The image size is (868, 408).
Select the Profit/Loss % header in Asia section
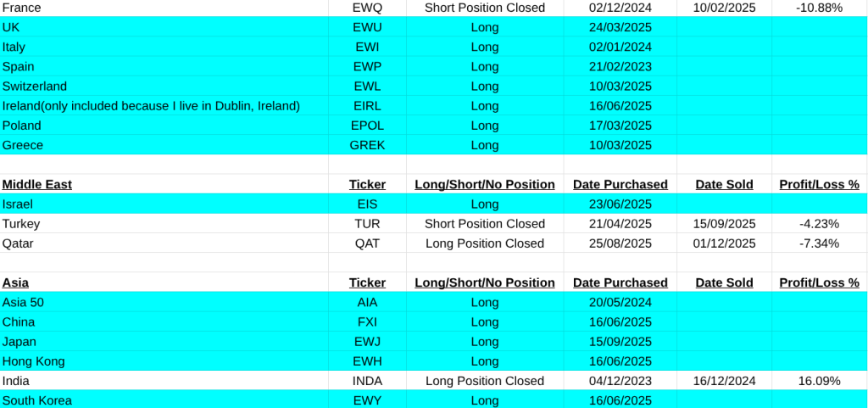[818, 282]
